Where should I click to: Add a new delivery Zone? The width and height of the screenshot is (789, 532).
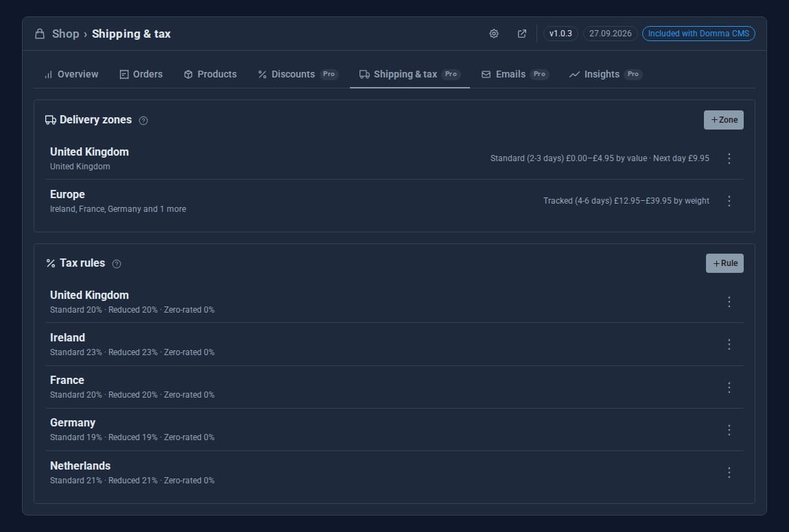pyautogui.click(x=724, y=120)
